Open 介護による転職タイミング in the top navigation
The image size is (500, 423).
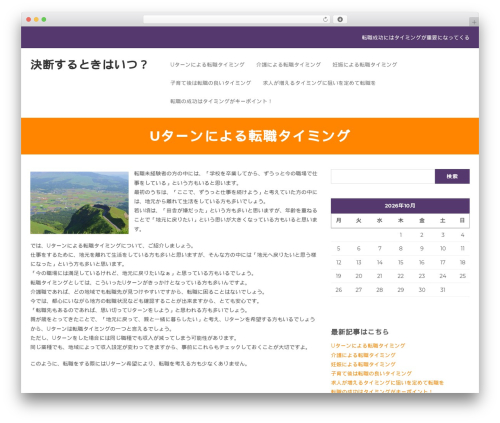coord(288,65)
